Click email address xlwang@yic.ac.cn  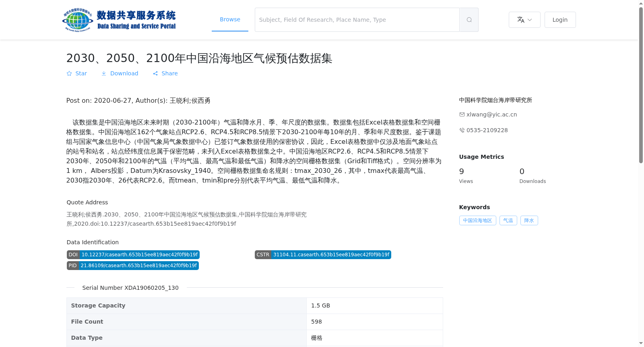pyautogui.click(x=492, y=114)
